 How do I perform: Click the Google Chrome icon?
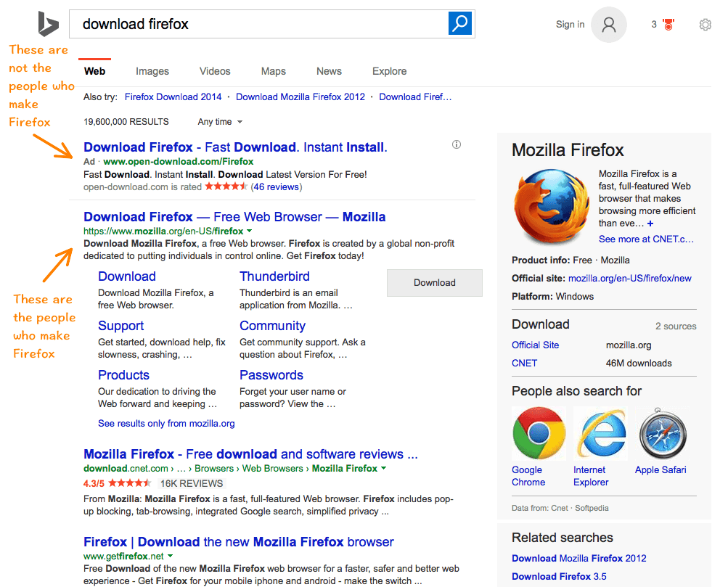pos(539,433)
